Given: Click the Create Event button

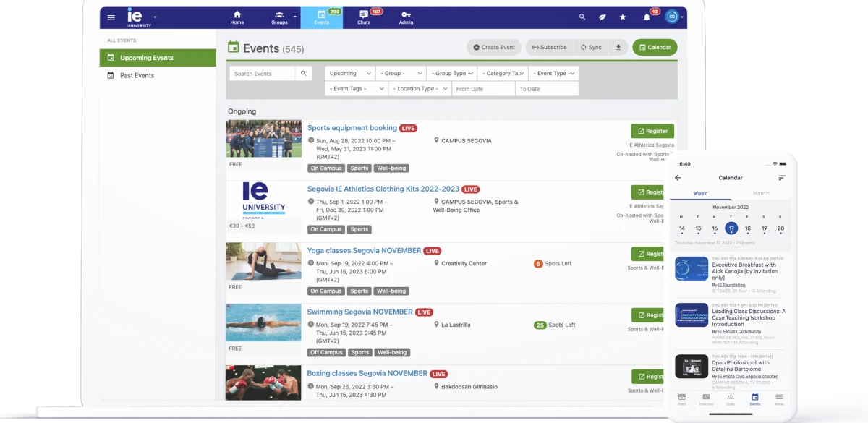Looking at the screenshot, I should (x=494, y=48).
